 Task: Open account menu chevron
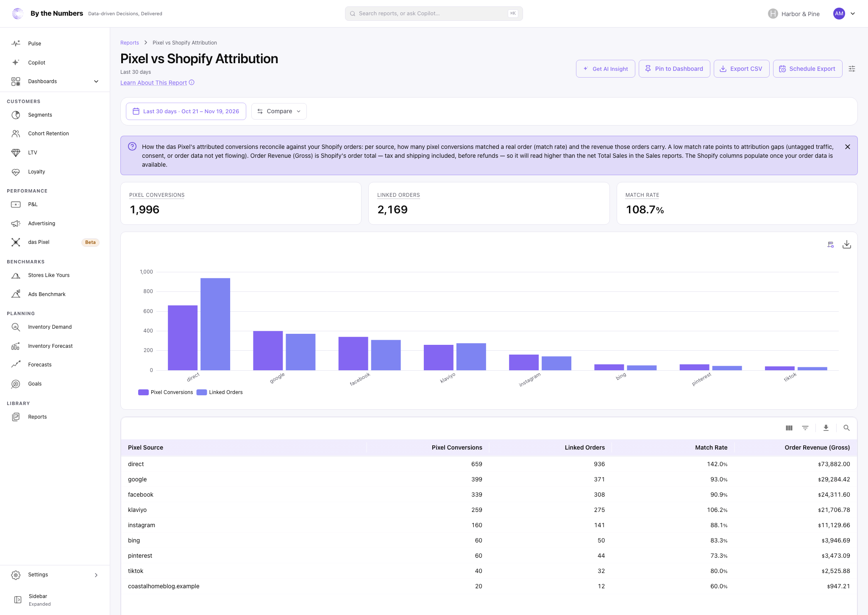853,14
